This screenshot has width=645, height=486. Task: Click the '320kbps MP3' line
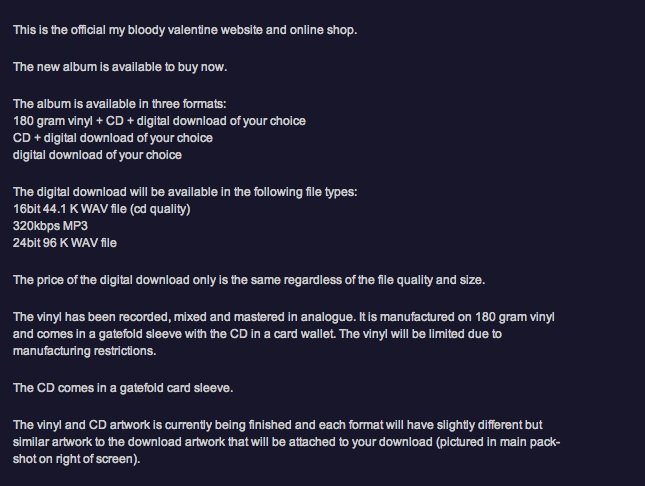tap(50, 226)
